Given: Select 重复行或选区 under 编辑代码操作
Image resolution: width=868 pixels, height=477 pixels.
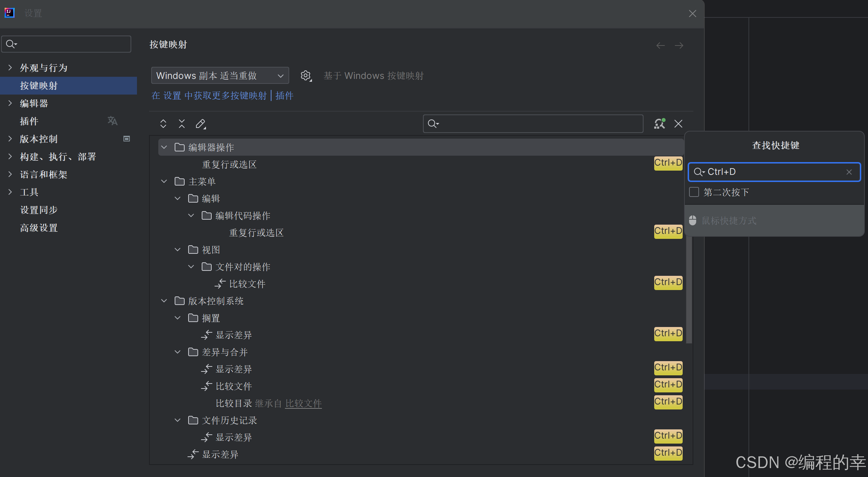Looking at the screenshot, I should point(256,232).
